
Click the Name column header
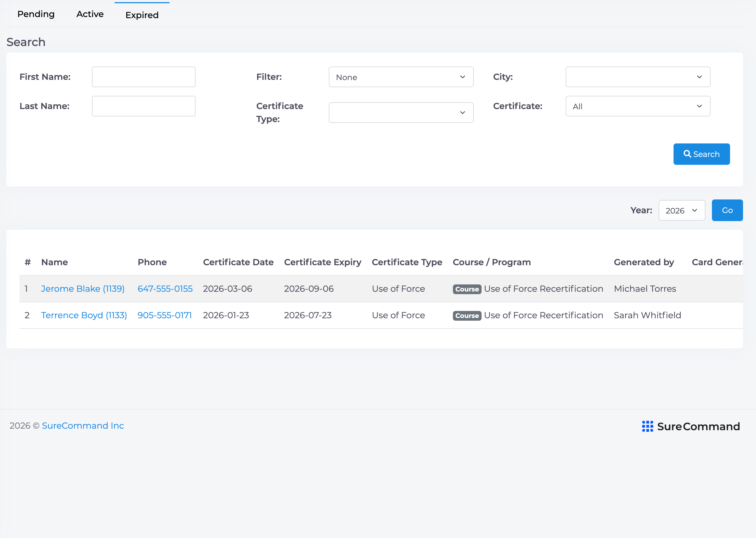pos(54,263)
